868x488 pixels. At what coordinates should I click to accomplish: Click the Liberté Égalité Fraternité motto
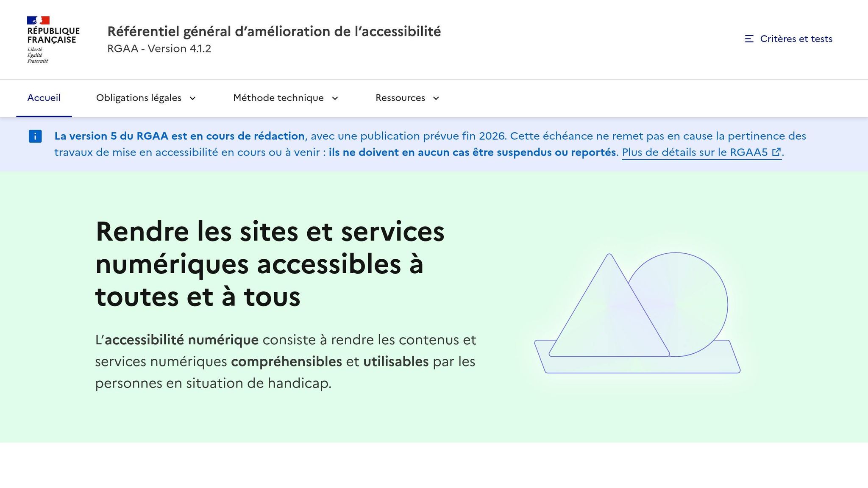(x=37, y=55)
